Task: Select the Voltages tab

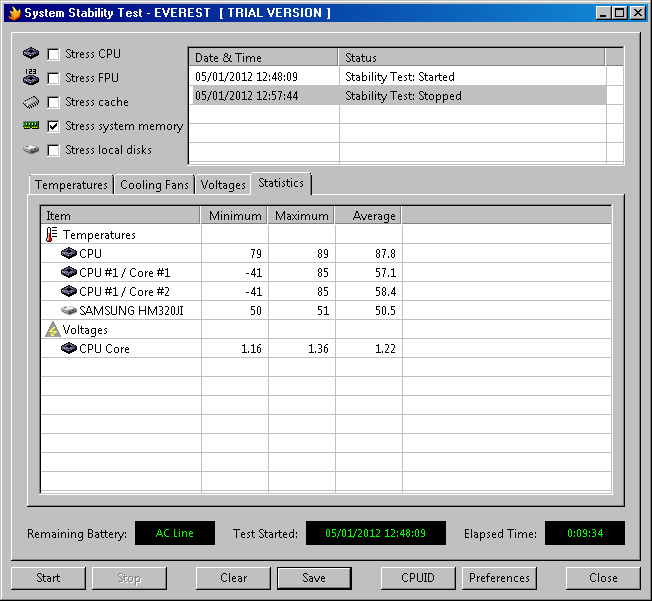Action: point(222,185)
